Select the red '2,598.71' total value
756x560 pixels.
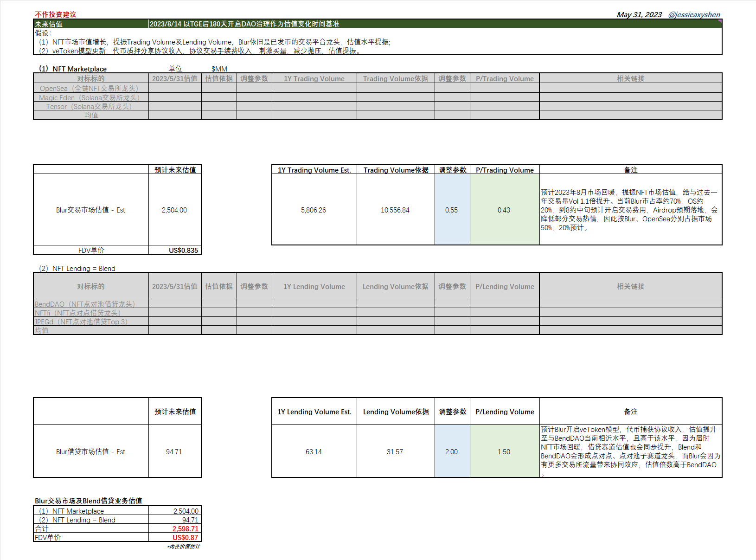click(x=175, y=528)
